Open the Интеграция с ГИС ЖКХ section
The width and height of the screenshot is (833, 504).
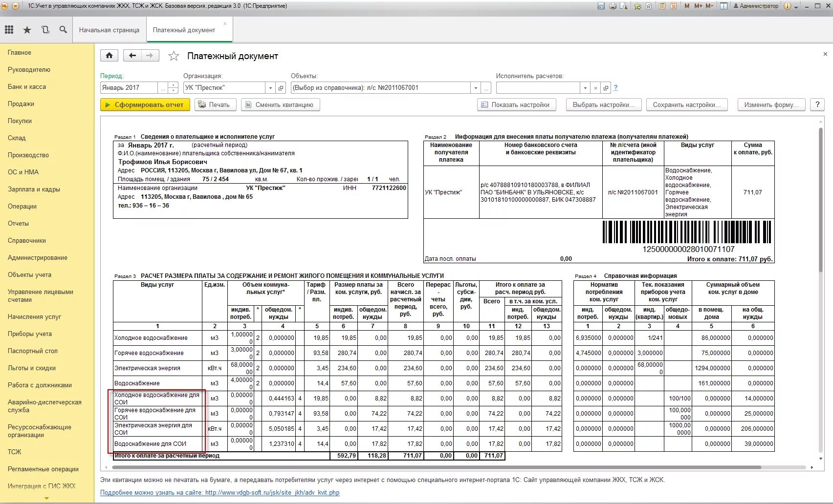coord(42,486)
